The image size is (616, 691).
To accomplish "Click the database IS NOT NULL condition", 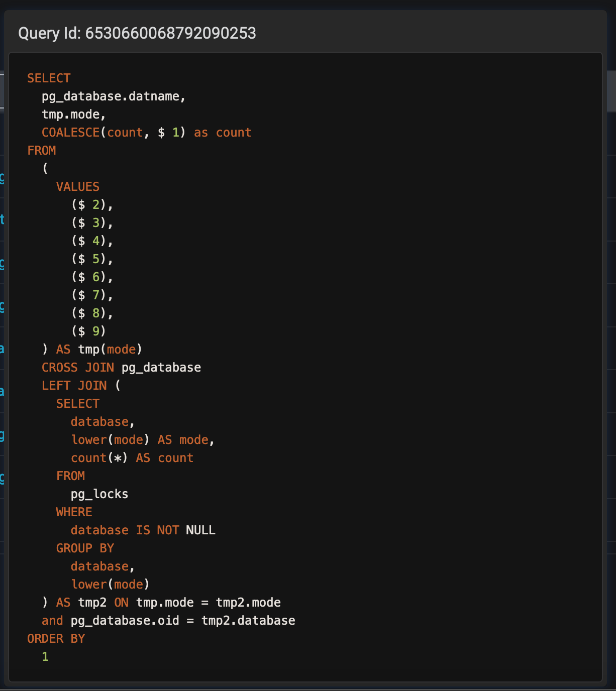I will click(143, 530).
